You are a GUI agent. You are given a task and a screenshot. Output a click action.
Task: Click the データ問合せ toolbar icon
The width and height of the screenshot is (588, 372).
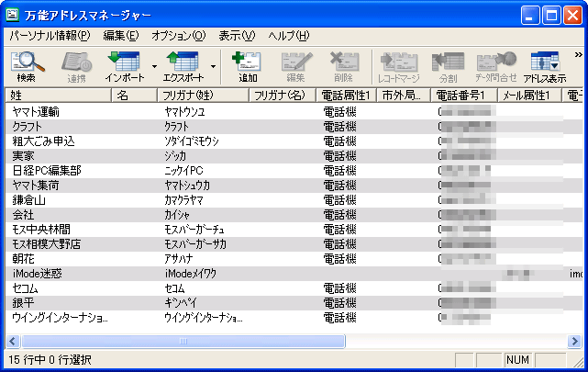[495, 67]
